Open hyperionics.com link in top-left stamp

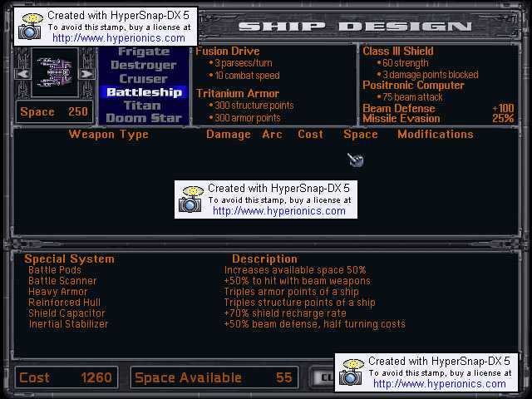(119, 38)
